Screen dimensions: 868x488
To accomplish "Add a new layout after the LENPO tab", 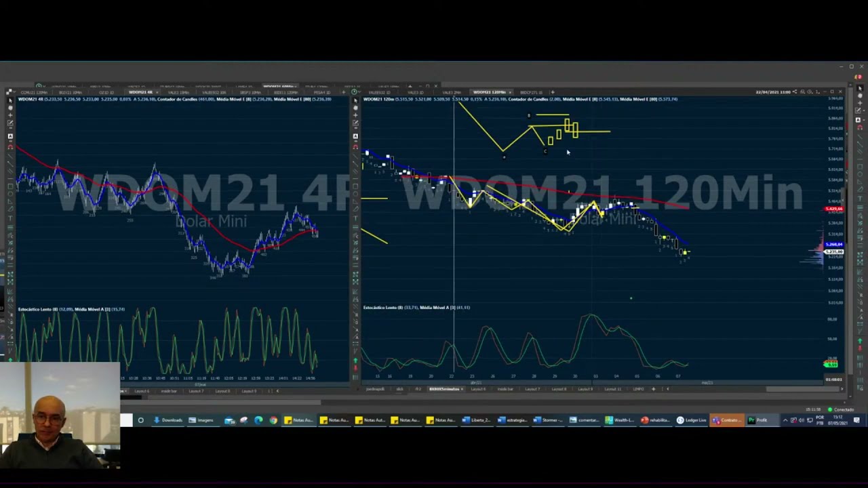I will pos(653,389).
